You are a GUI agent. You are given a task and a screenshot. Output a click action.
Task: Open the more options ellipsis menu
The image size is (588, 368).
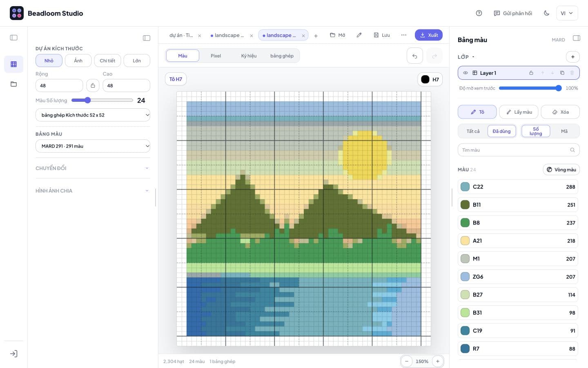tap(404, 35)
